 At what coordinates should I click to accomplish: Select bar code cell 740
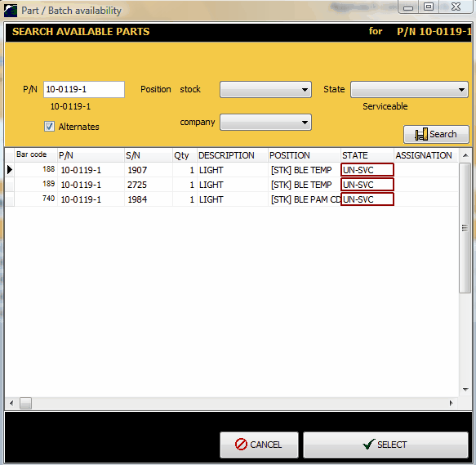pos(36,199)
